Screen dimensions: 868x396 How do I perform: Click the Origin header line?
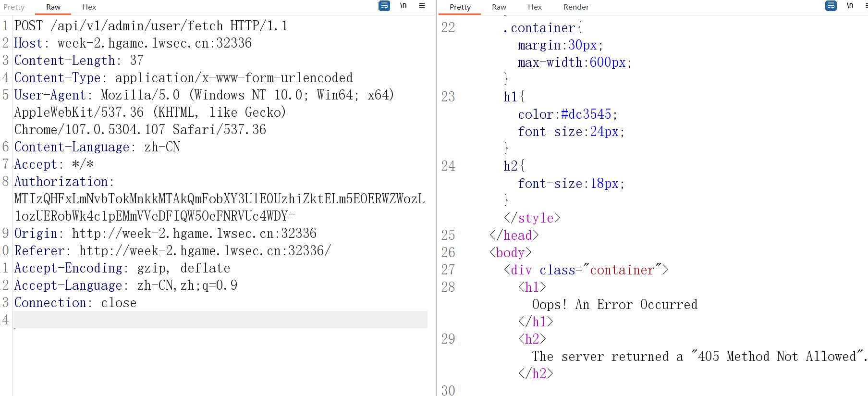pos(165,233)
